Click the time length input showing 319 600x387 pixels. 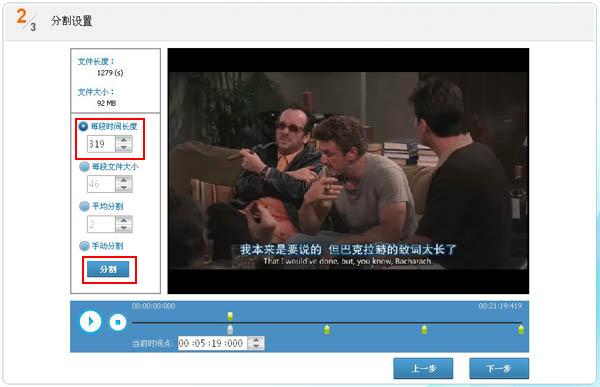[101, 144]
